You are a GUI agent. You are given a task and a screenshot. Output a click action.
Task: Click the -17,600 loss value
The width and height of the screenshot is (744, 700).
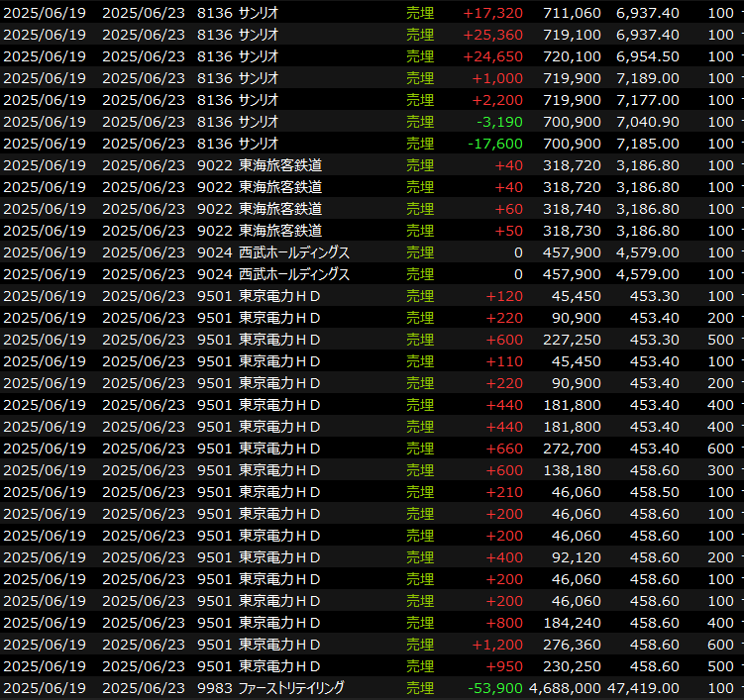coord(496,144)
